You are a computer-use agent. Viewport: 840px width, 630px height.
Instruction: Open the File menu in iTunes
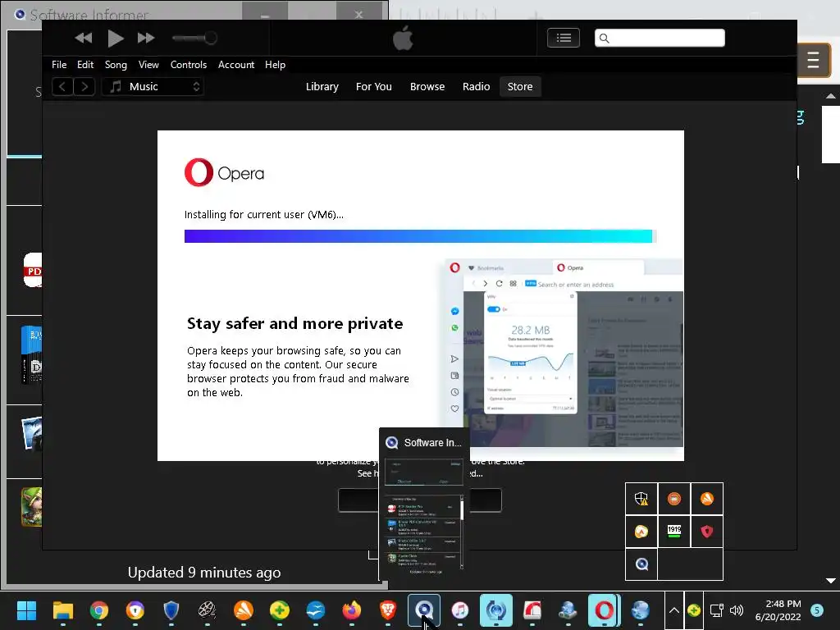[x=59, y=65]
